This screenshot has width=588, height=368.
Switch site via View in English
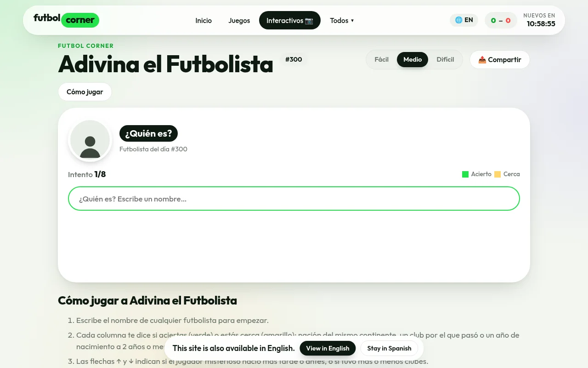click(x=328, y=348)
